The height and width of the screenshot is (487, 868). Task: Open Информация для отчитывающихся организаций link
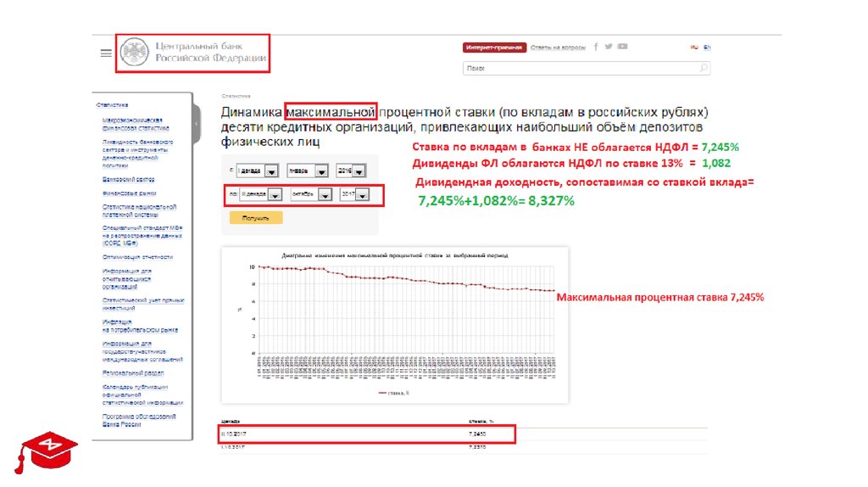(127, 278)
